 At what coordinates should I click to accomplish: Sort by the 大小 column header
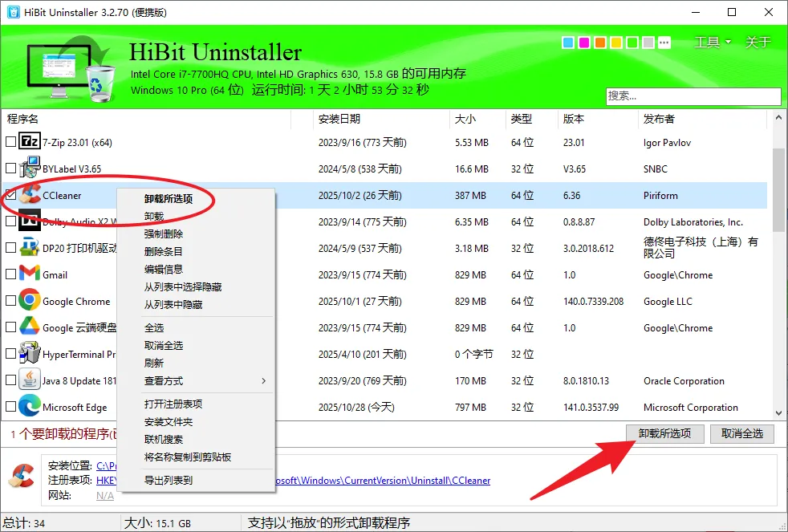coord(477,119)
